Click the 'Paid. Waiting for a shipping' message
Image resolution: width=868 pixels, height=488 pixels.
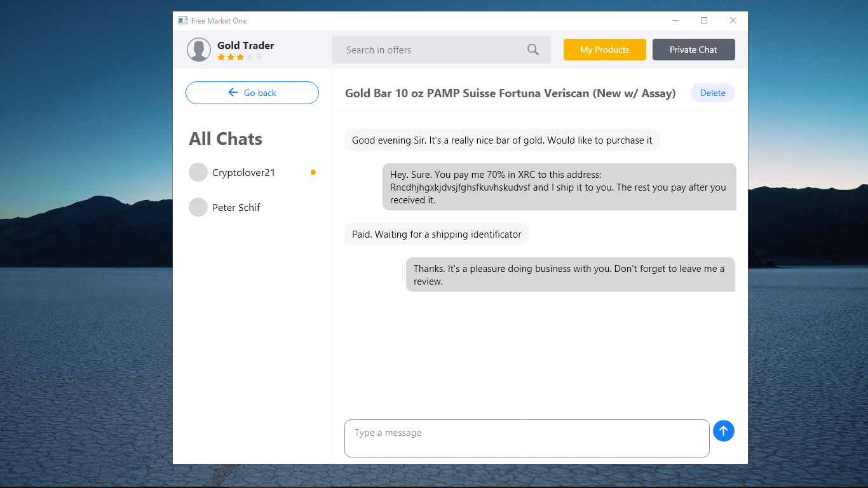(x=437, y=234)
